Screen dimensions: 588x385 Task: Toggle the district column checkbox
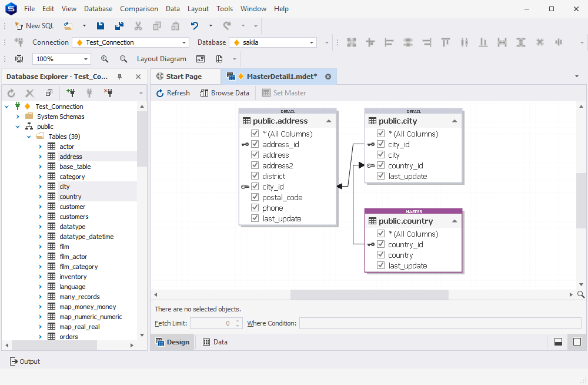pos(255,176)
